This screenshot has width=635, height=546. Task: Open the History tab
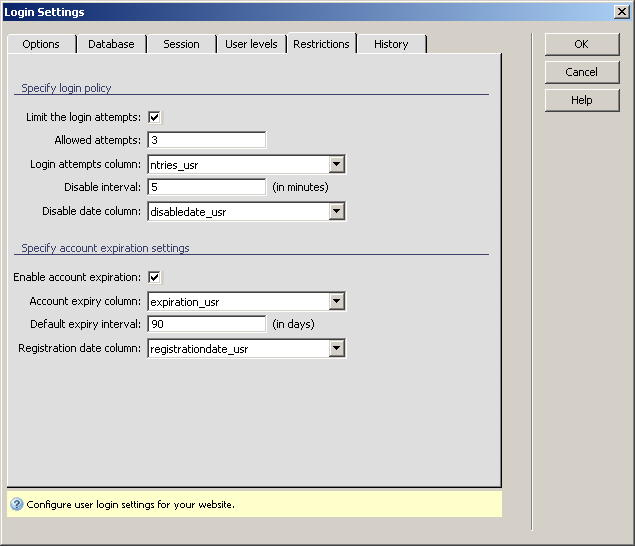coord(391,44)
